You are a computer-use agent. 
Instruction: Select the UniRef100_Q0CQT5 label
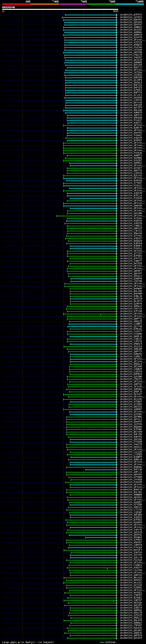coord(131,638)
